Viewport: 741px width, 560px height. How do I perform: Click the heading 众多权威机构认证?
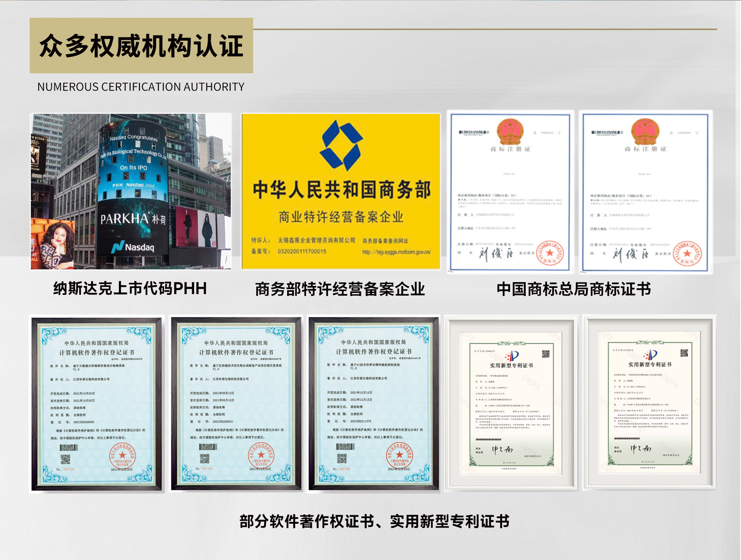141,46
